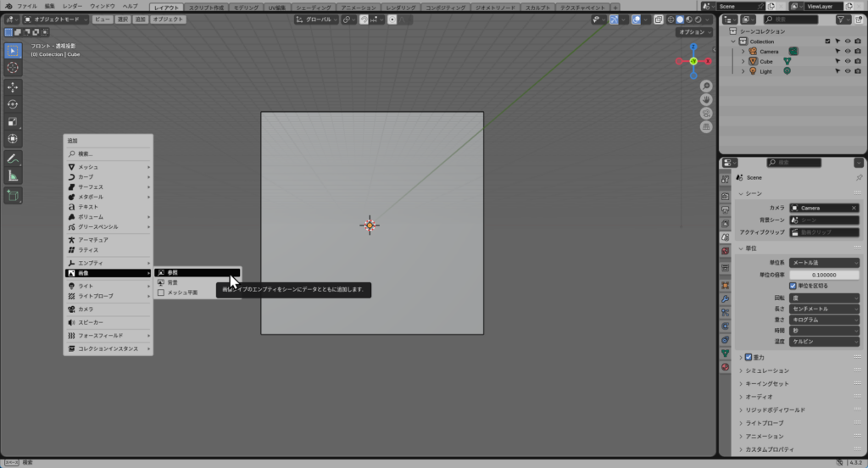Choose the Measure tool icon
868x468 pixels.
click(x=14, y=175)
